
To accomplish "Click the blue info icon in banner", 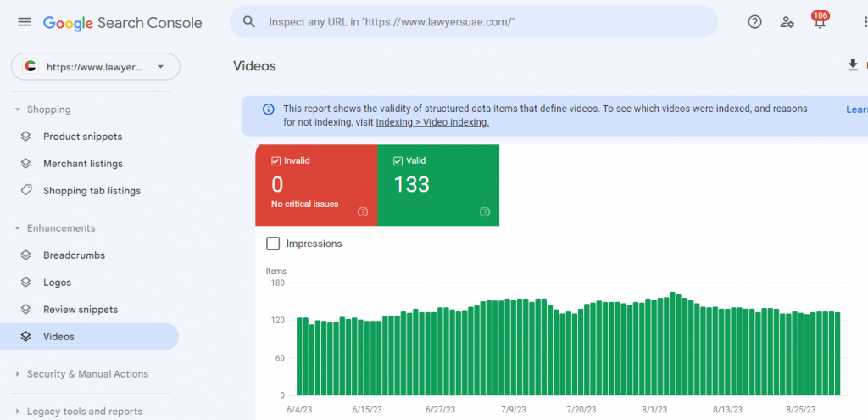I will coord(268,109).
